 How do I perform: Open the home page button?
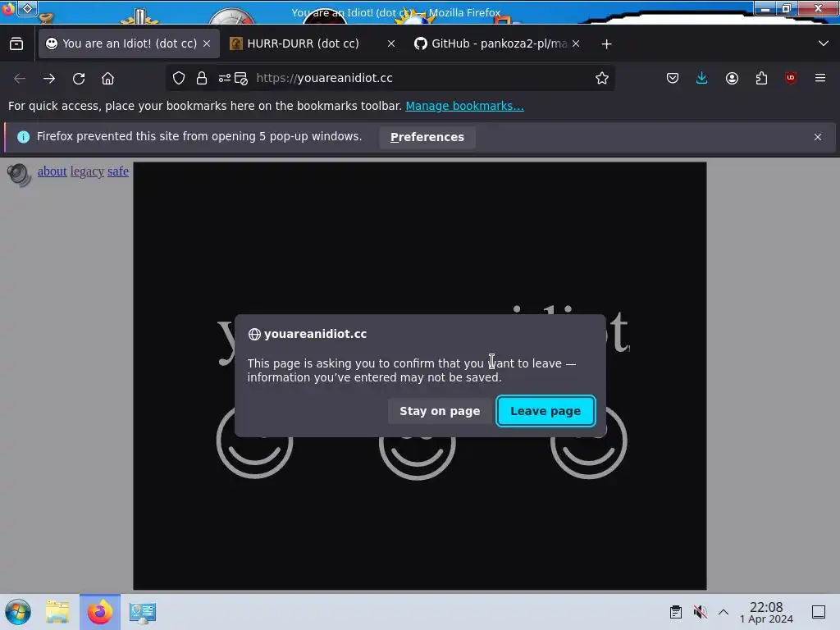click(107, 79)
